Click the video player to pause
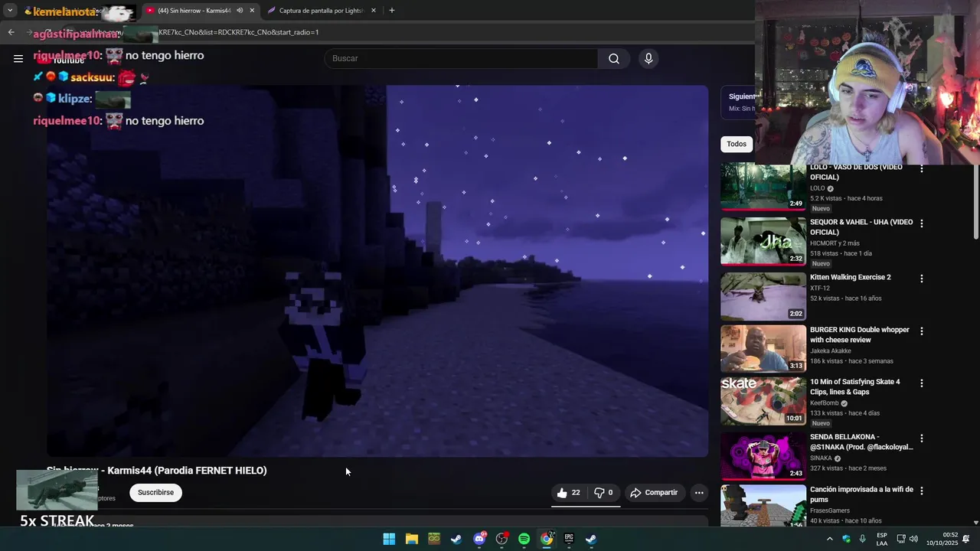The height and width of the screenshot is (551, 980). tap(377, 271)
